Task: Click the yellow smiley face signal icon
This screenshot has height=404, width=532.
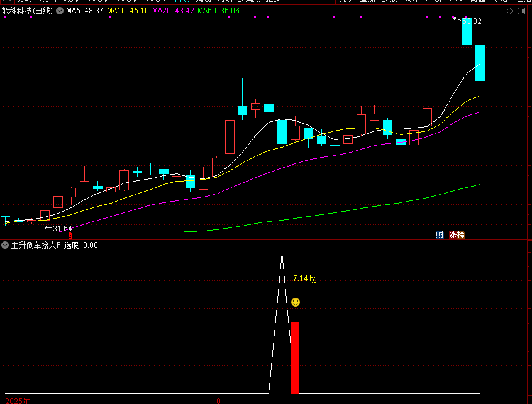Action: point(296,302)
